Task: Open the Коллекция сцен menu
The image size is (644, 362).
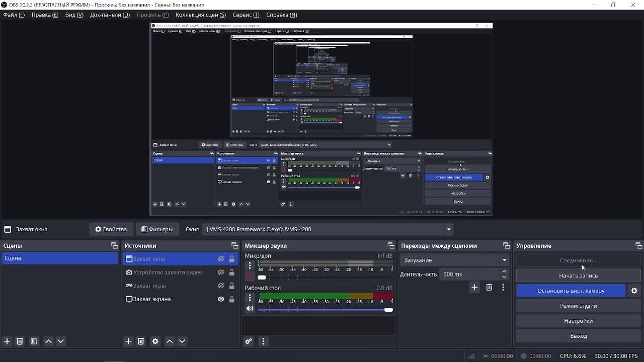Action: [201, 15]
